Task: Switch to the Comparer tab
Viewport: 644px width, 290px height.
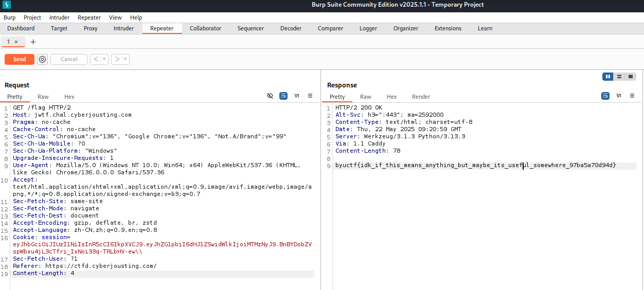Action: [330, 28]
